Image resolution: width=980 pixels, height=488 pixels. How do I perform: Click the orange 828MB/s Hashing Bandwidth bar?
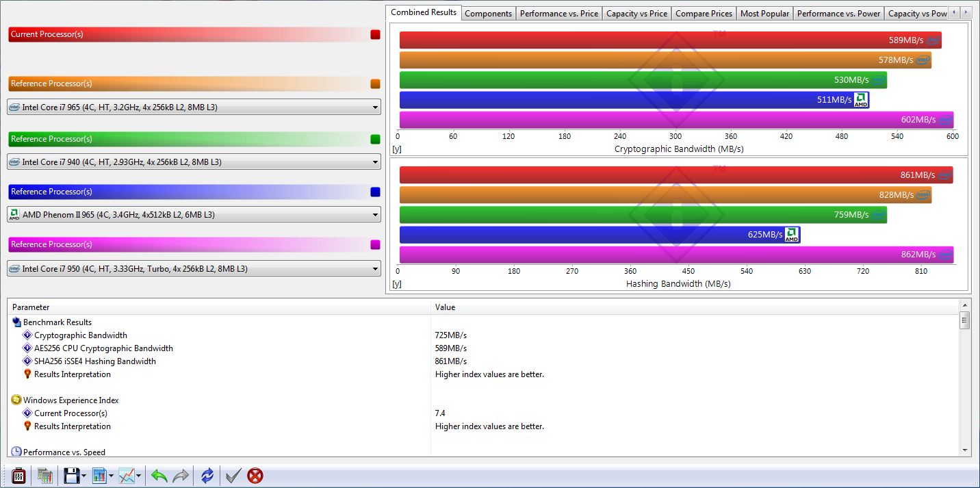point(666,195)
